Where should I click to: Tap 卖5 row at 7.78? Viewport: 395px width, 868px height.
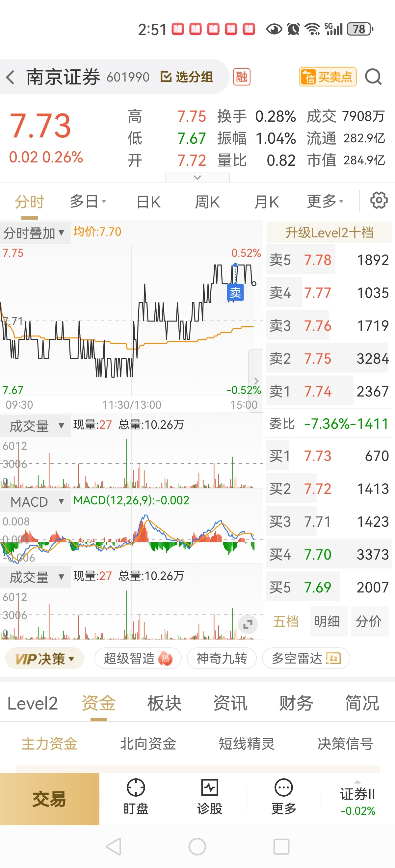[329, 260]
